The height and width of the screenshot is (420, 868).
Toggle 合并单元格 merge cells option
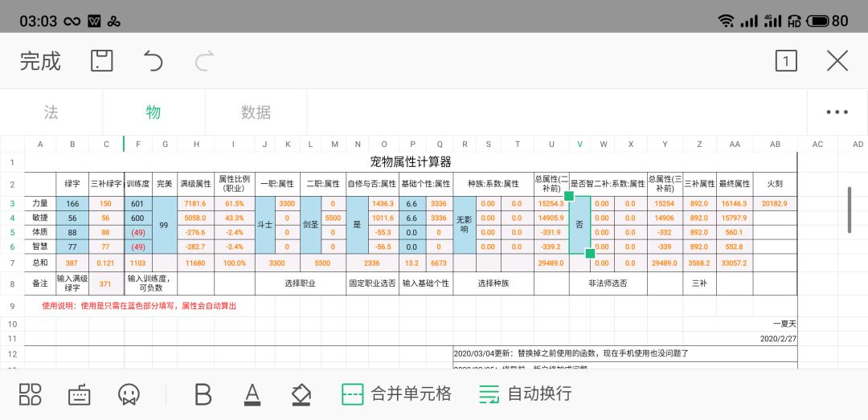coord(397,394)
